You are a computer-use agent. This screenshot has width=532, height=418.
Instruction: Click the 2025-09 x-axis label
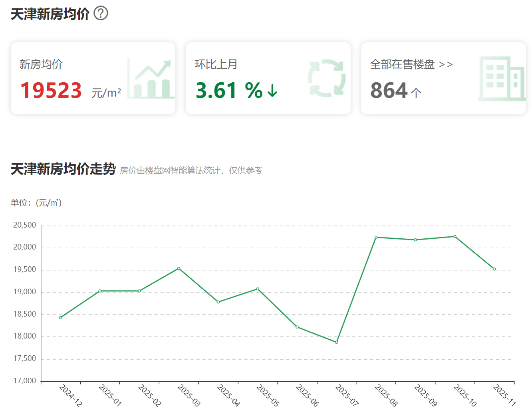tap(426, 395)
